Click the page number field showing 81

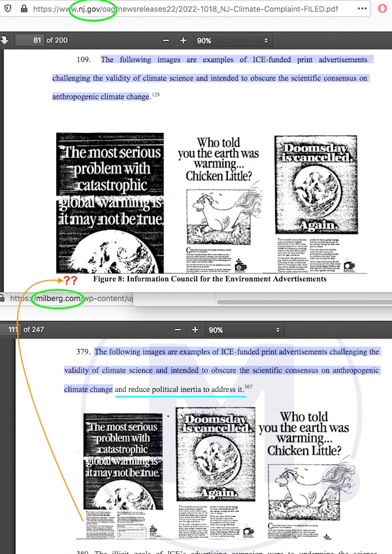click(x=30, y=41)
